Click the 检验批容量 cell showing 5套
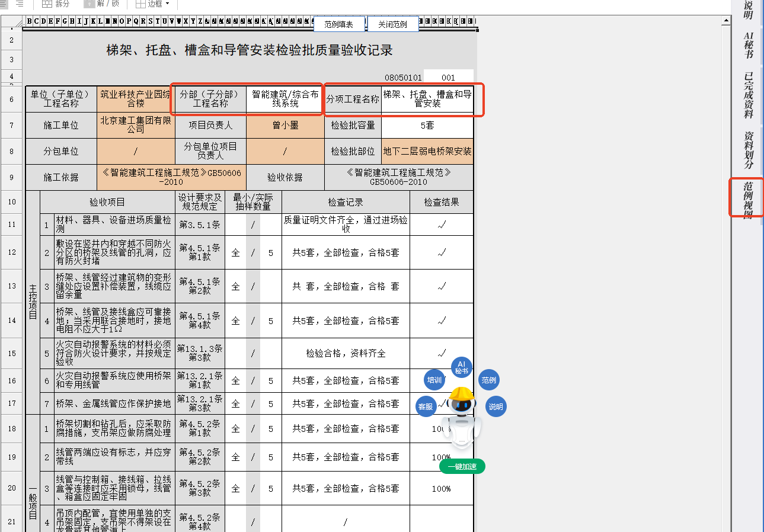The width and height of the screenshot is (764, 532). 427,126
